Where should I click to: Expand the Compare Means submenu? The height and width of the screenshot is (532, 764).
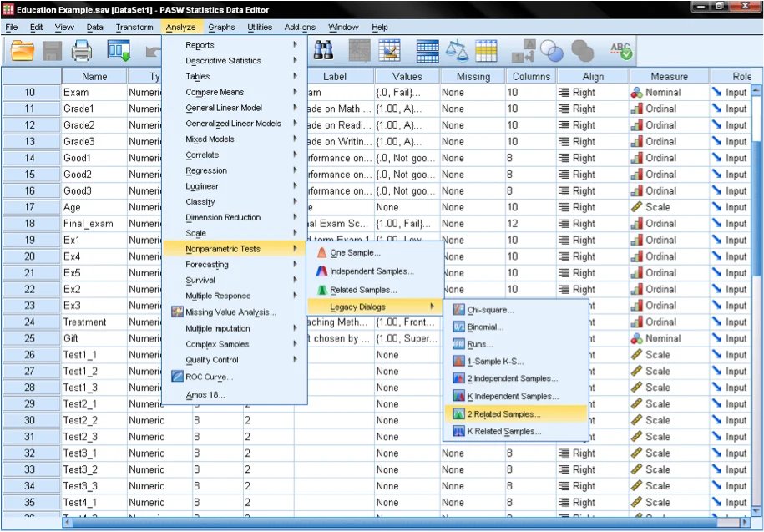pyautogui.click(x=235, y=92)
